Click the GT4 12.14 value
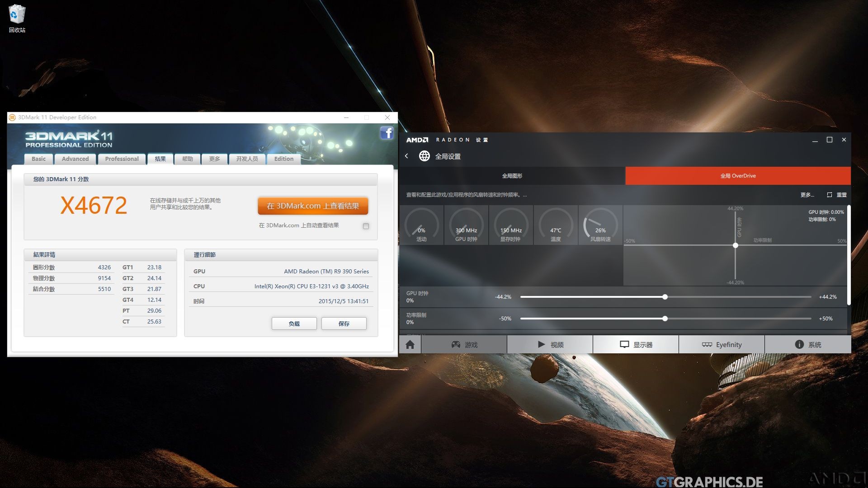 click(154, 300)
